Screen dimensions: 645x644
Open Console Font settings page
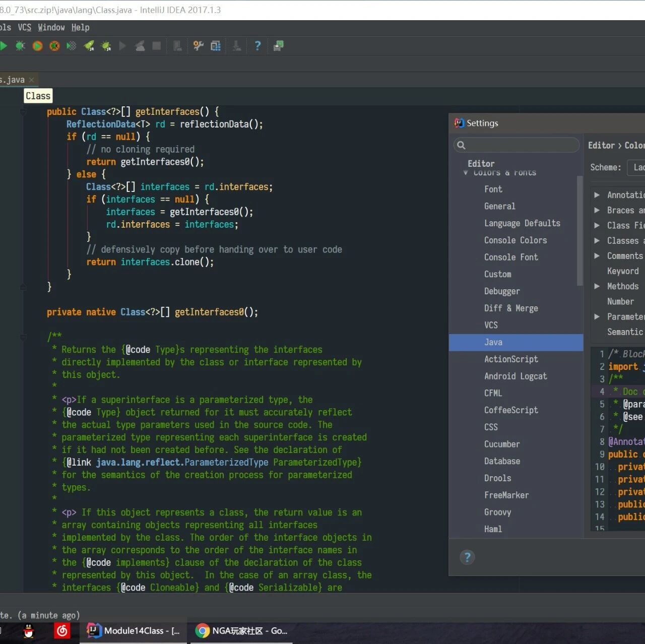pyautogui.click(x=511, y=257)
